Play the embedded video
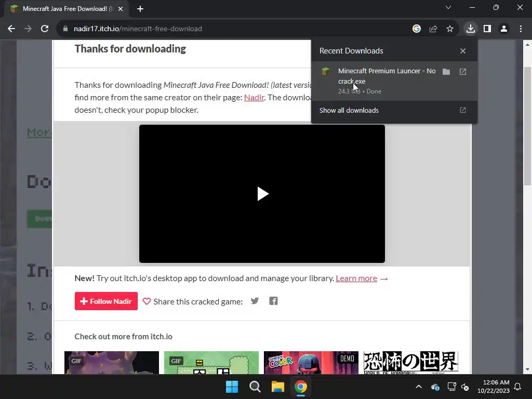 point(262,194)
